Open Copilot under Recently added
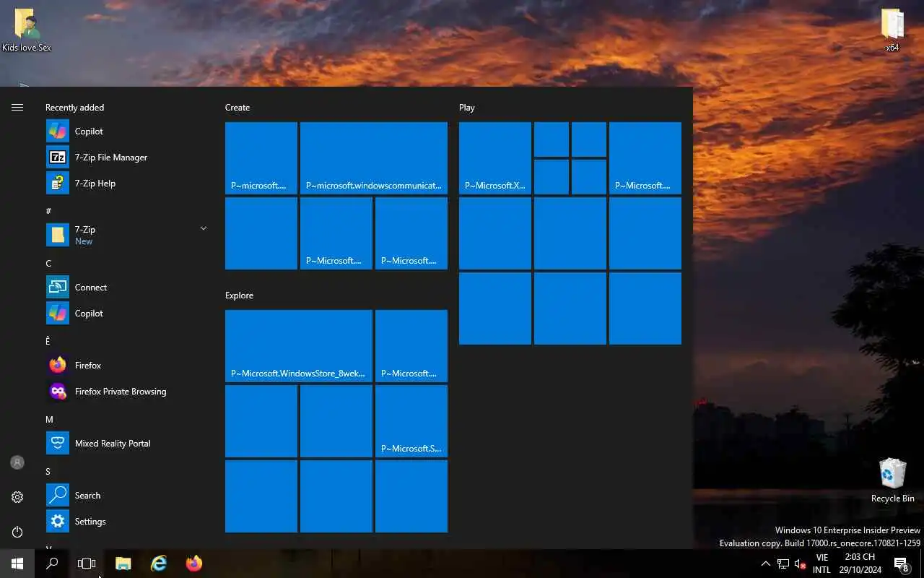 click(126, 131)
